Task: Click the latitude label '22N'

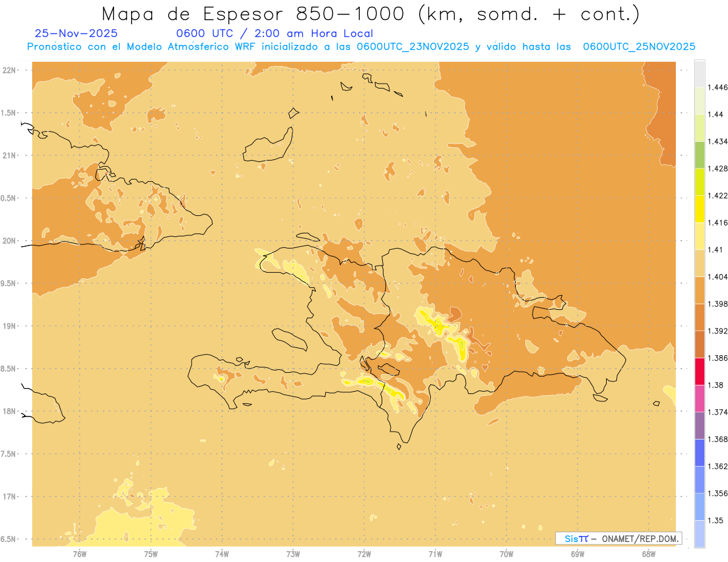Action: [x=9, y=70]
